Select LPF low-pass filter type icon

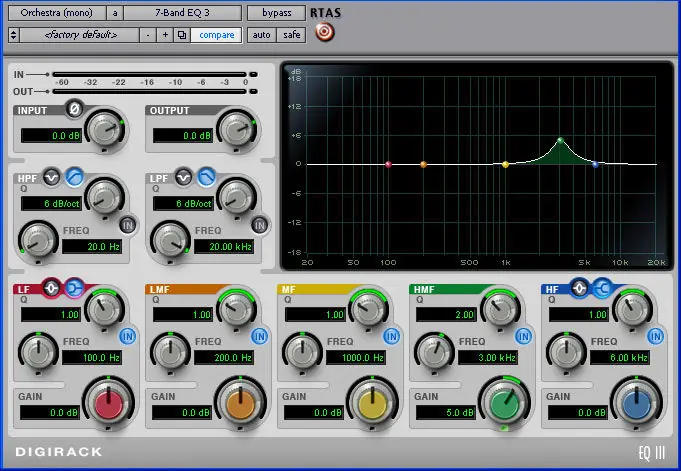pos(207,177)
